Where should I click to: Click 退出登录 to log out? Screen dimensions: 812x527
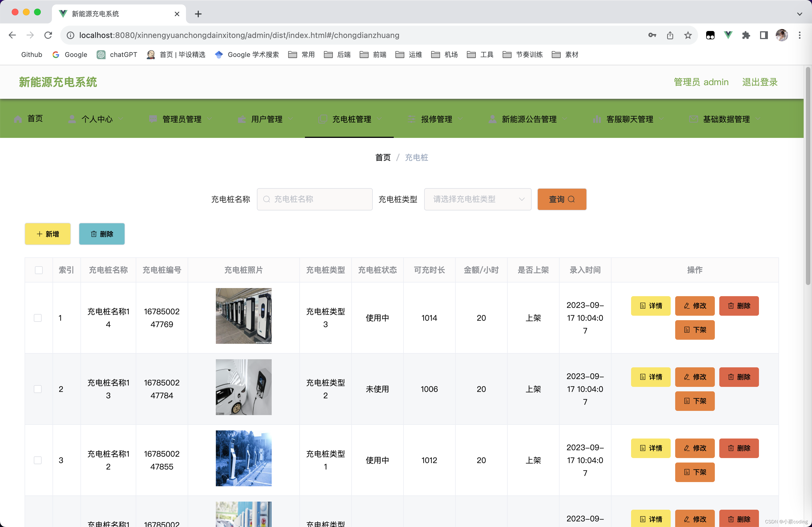[x=760, y=82]
